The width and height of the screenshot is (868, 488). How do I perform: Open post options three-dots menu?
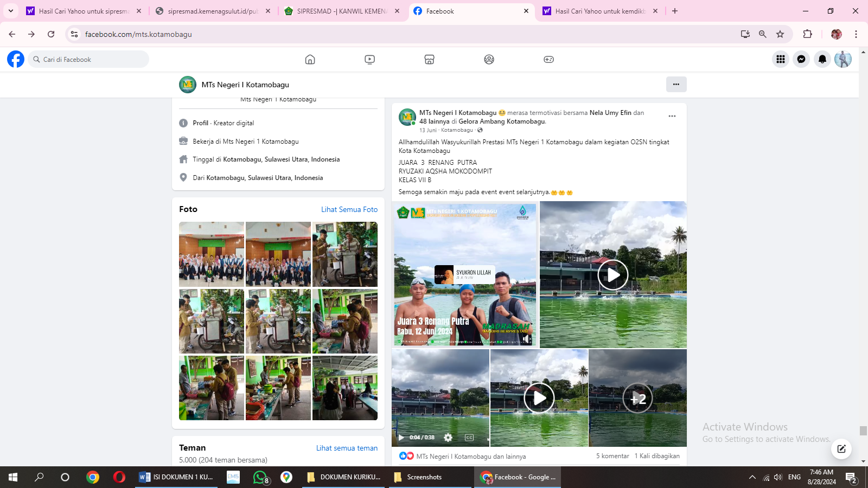pyautogui.click(x=672, y=116)
